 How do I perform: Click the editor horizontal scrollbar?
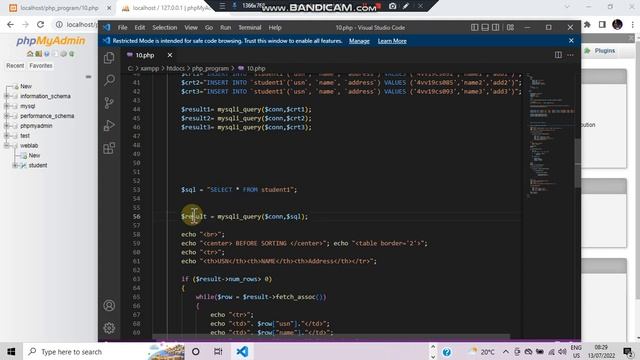tap(331, 337)
